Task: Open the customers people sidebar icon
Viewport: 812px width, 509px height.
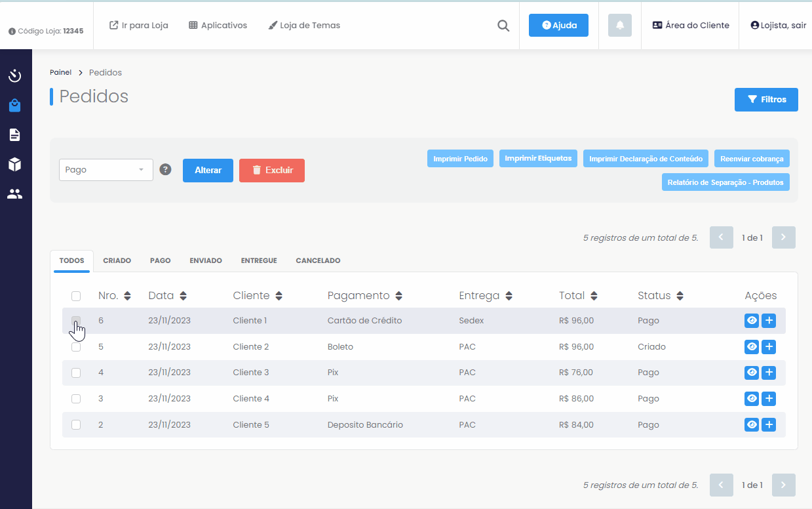Action: [x=15, y=193]
